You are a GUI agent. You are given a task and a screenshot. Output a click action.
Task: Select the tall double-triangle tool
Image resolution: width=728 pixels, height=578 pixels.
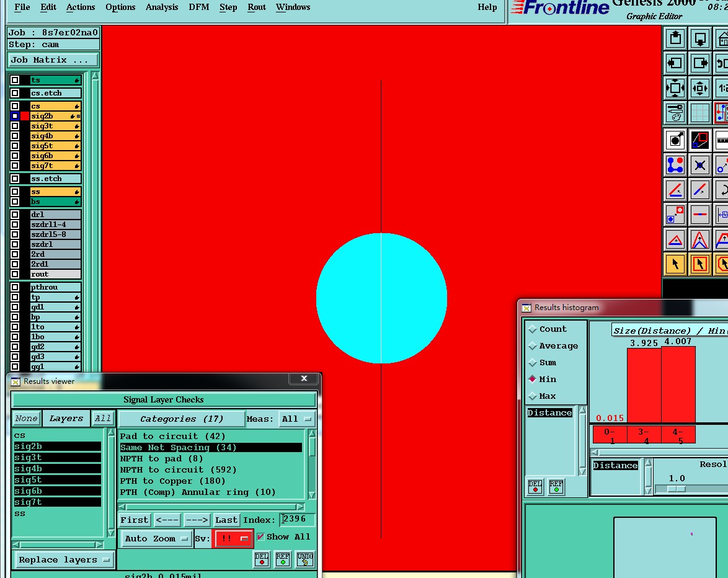[x=699, y=239]
